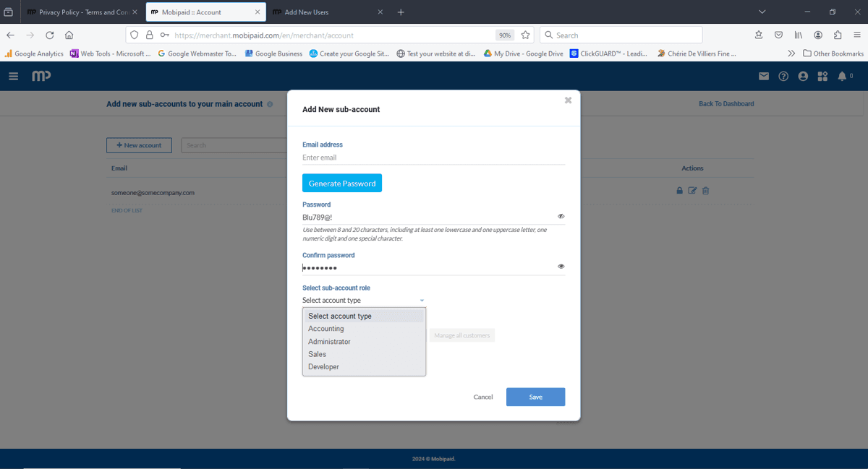Pick the Developer role option

(x=323, y=367)
